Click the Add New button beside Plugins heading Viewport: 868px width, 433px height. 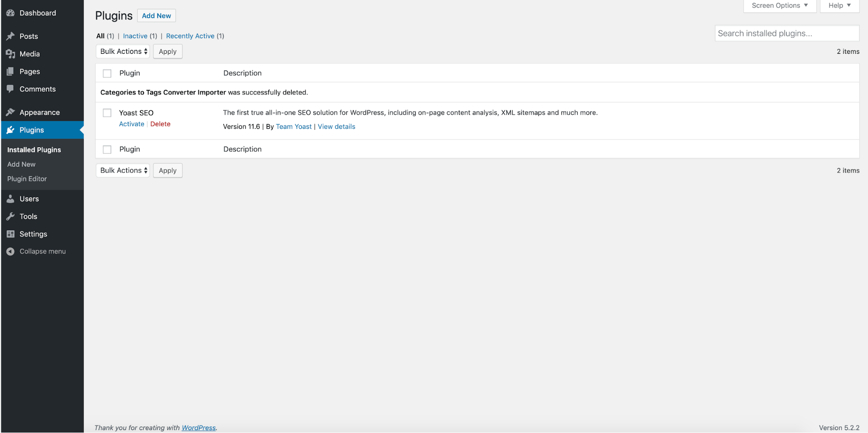point(156,16)
